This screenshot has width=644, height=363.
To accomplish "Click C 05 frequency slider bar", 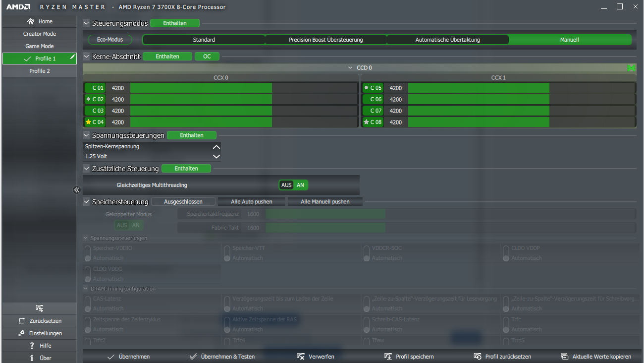I will pos(521,88).
